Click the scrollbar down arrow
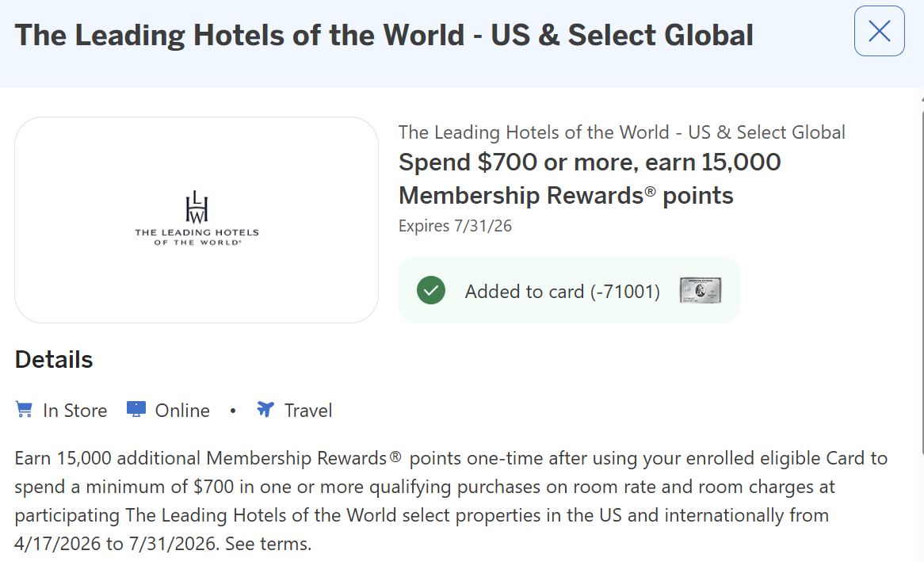Screen dimensions: 924x562 click(920, 555)
